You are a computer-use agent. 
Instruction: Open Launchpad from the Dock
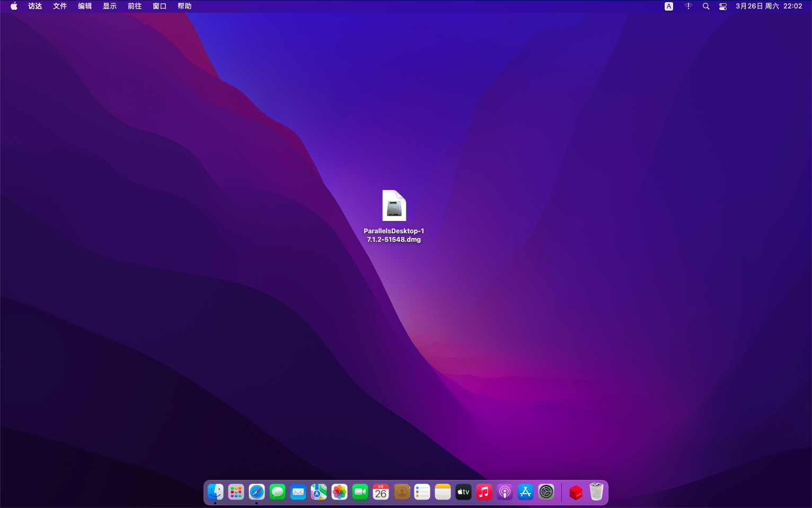coord(236,492)
